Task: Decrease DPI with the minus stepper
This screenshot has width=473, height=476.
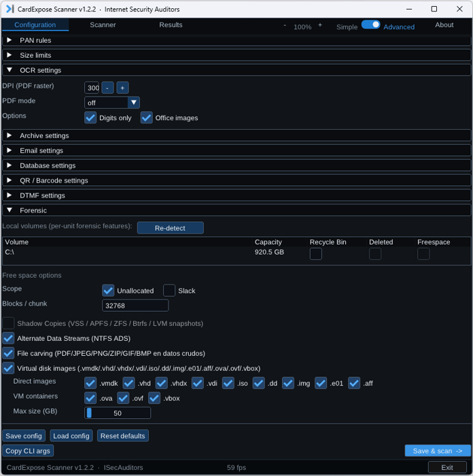Action: point(107,88)
